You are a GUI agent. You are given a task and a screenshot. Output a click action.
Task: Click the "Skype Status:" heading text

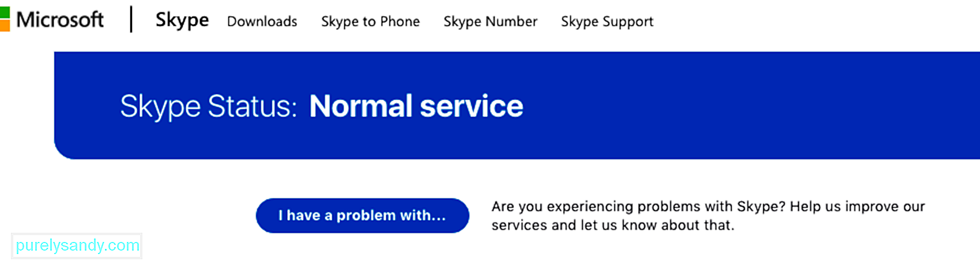click(209, 107)
